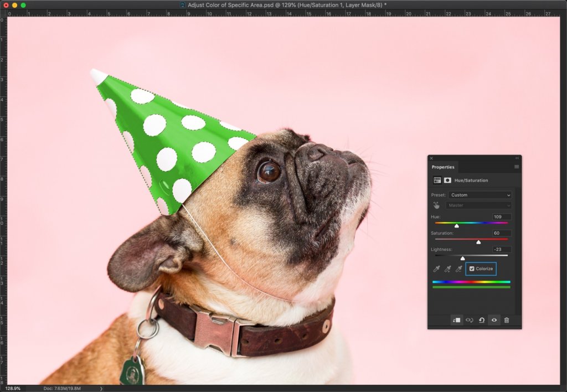
Task: Click the subtract-from-sample eyedropper icon
Action: pos(459,269)
